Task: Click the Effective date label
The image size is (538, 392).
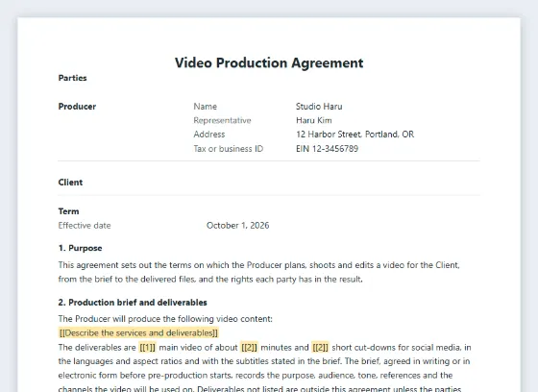Action: pyautogui.click(x=85, y=226)
